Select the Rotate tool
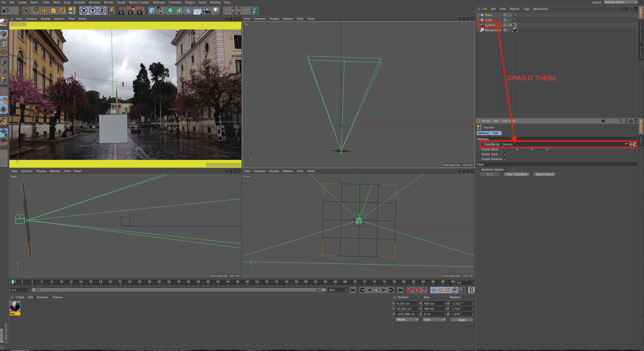Screen dimensions: 644x351 click(x=62, y=11)
